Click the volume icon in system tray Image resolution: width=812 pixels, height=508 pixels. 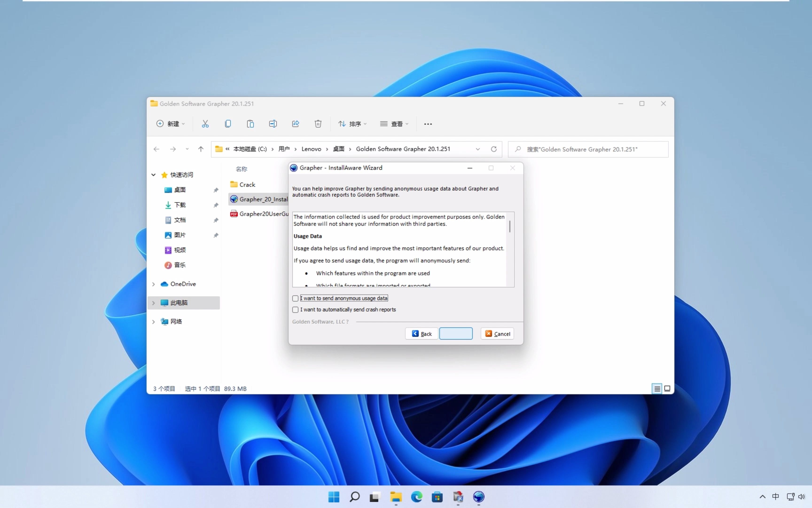coord(802,496)
